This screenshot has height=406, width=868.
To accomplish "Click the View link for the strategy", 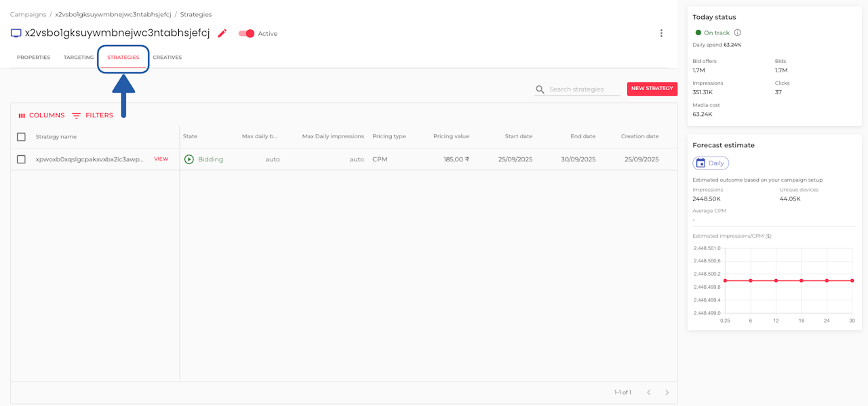I will click(161, 159).
